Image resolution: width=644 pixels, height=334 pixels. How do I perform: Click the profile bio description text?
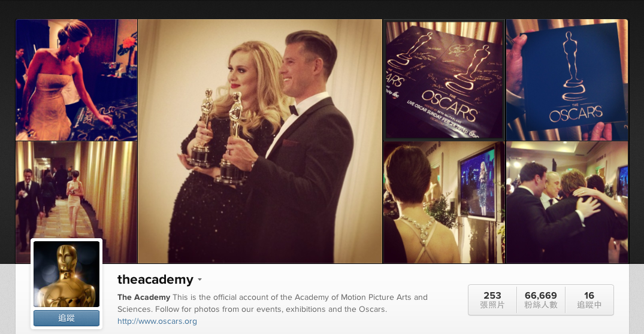(x=273, y=303)
